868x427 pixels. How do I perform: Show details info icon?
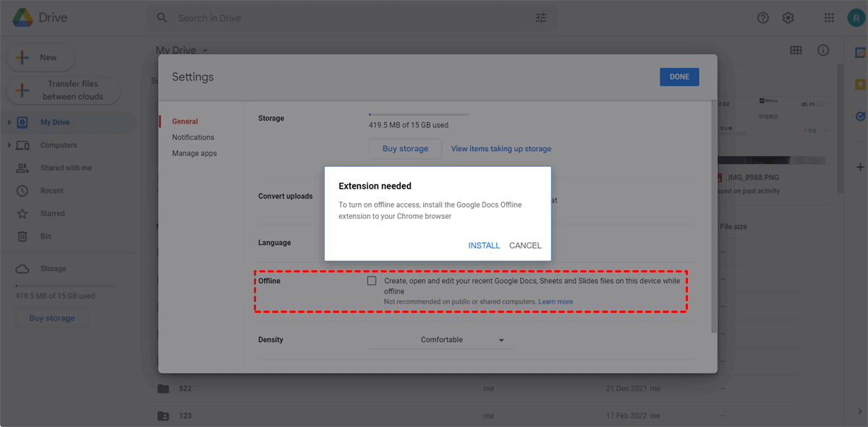click(x=823, y=50)
